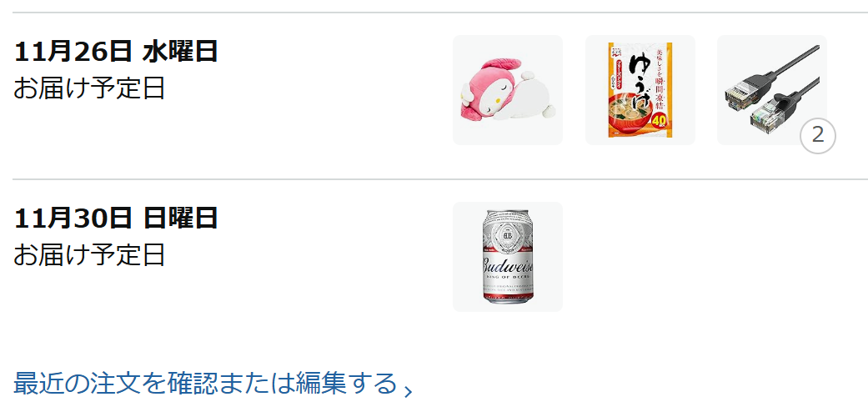Open the ゆうげ miso soup product thumbnail

(640, 90)
